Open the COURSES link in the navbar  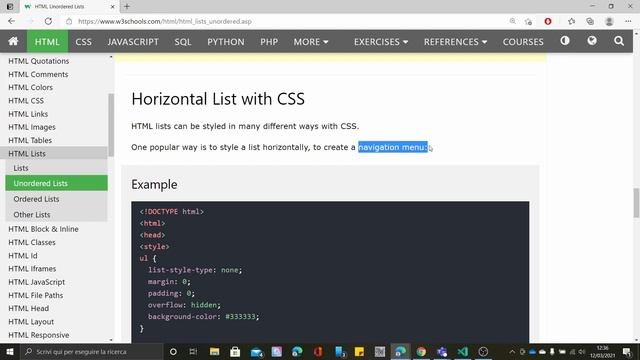tap(523, 42)
